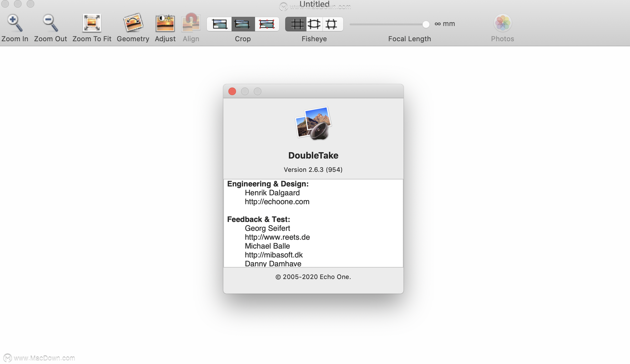
Task: Select the first Fisheye grid mode
Action: [296, 24]
